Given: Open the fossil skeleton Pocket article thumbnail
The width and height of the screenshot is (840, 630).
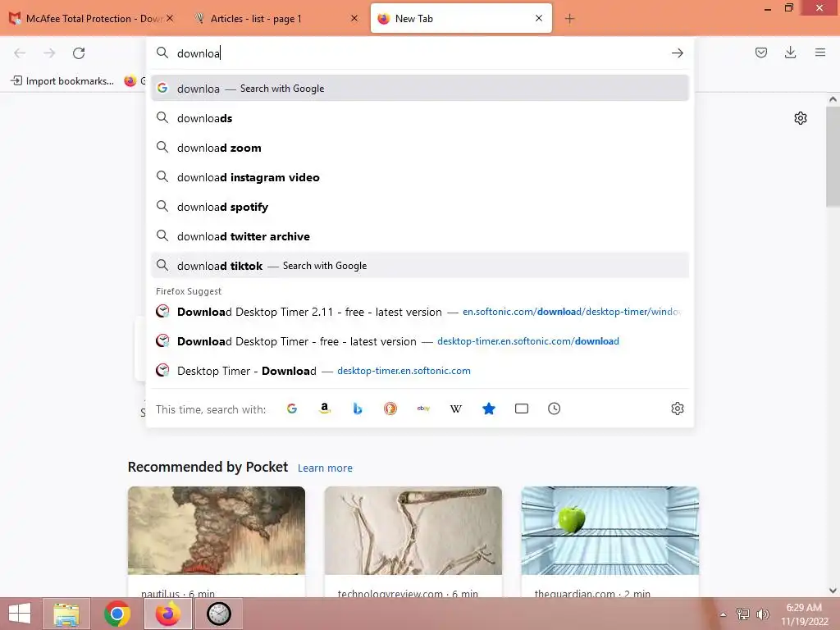Looking at the screenshot, I should pyautogui.click(x=413, y=531).
